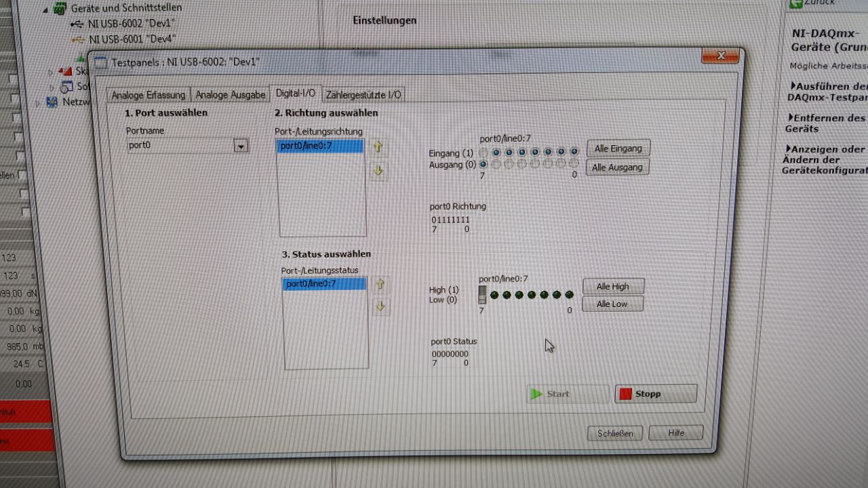The image size is (868, 488).
Task: Set line 2 direction to Ausgang
Action: tap(548, 164)
